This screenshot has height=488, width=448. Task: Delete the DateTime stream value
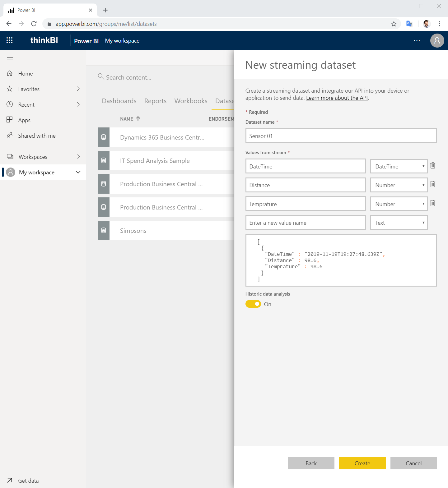(x=433, y=166)
